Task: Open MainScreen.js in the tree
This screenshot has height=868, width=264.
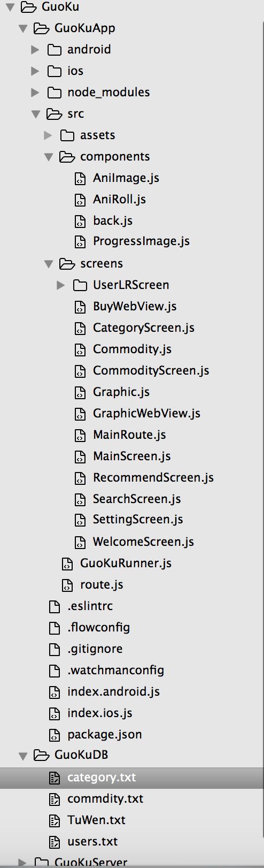Action: tap(131, 456)
